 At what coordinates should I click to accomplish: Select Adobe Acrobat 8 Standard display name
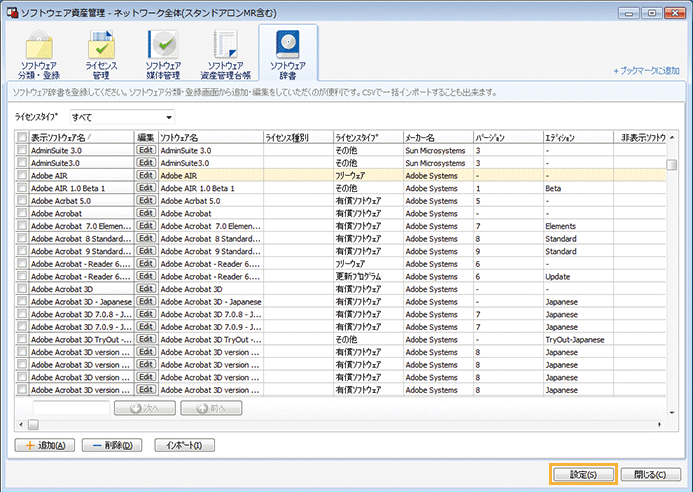click(x=81, y=239)
